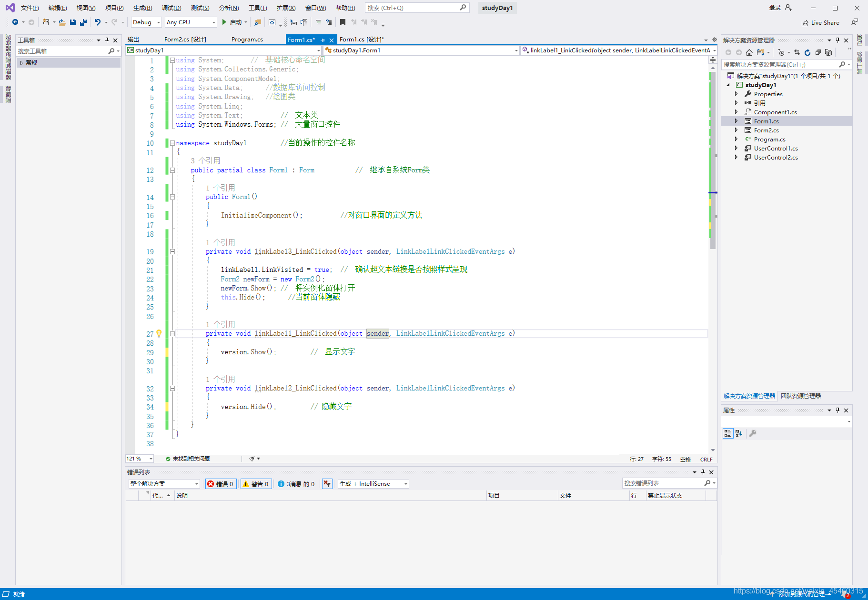
Task: Expand the Form1.cs node in Solution Explorer
Action: 736,121
